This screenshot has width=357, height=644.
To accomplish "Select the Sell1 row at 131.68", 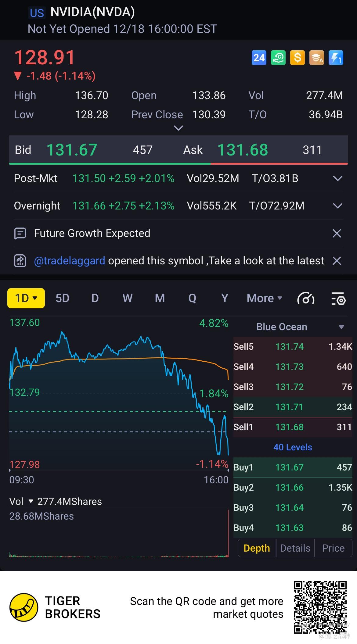I will (x=293, y=427).
